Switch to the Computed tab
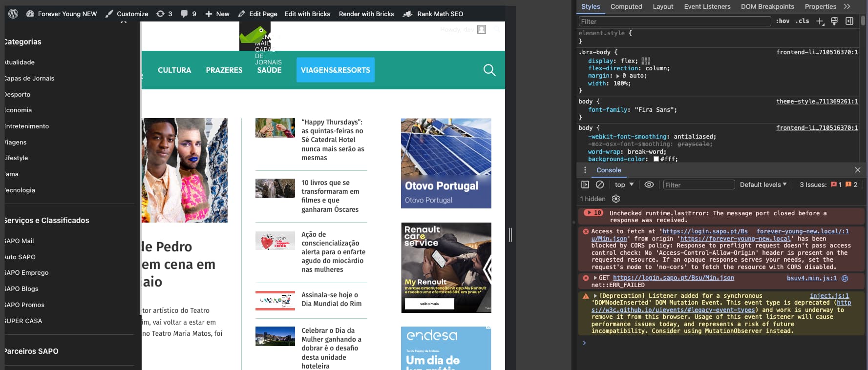 [626, 6]
